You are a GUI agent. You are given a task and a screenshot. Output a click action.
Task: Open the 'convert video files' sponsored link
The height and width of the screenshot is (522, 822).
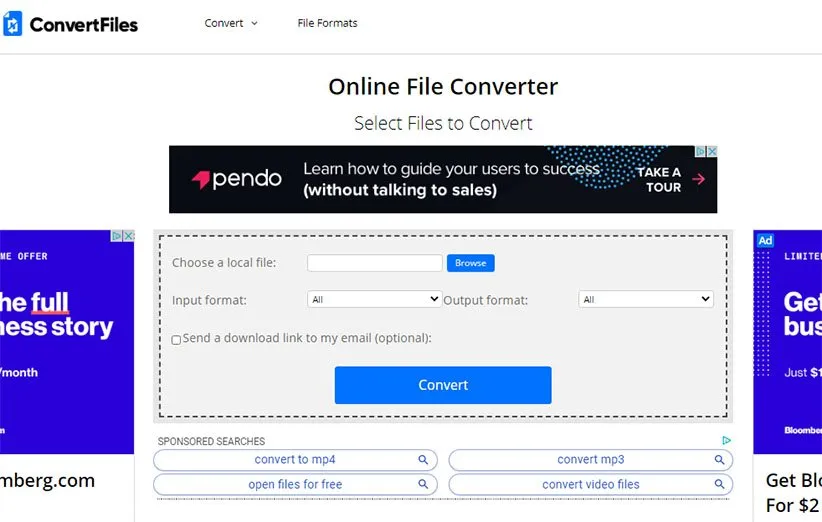pyautogui.click(x=590, y=485)
